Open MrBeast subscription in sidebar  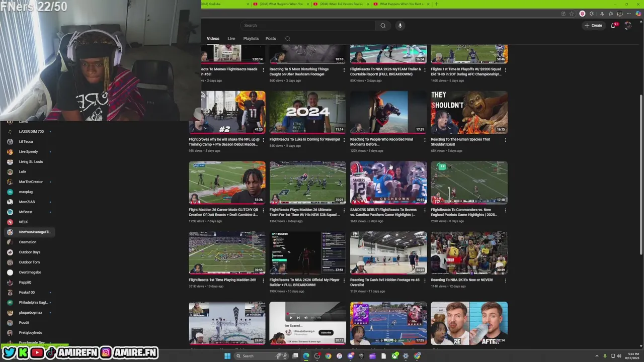(x=26, y=212)
